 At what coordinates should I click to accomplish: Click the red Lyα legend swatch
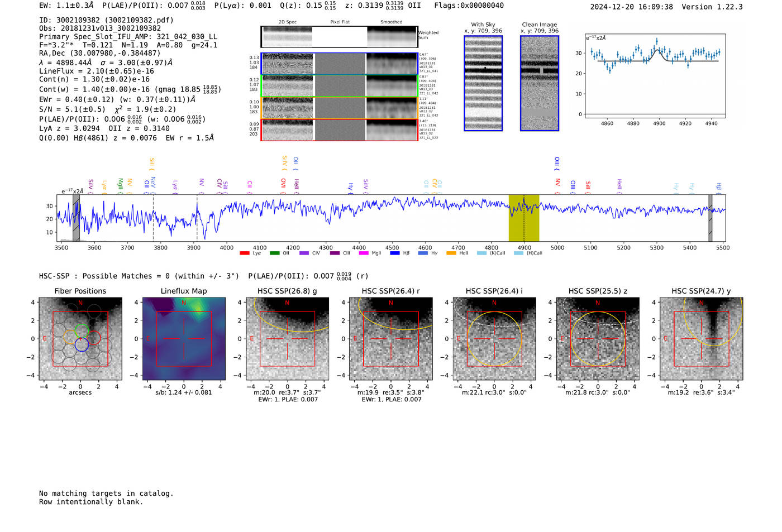tap(244, 253)
